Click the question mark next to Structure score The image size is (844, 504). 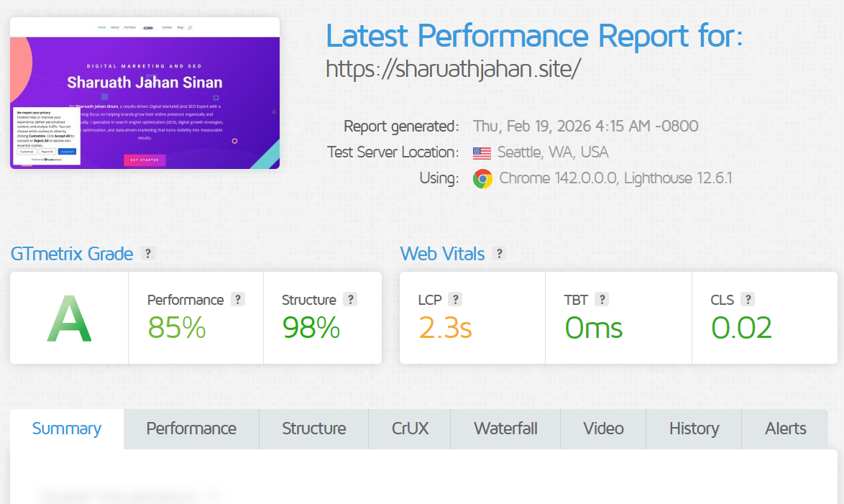pos(350,300)
